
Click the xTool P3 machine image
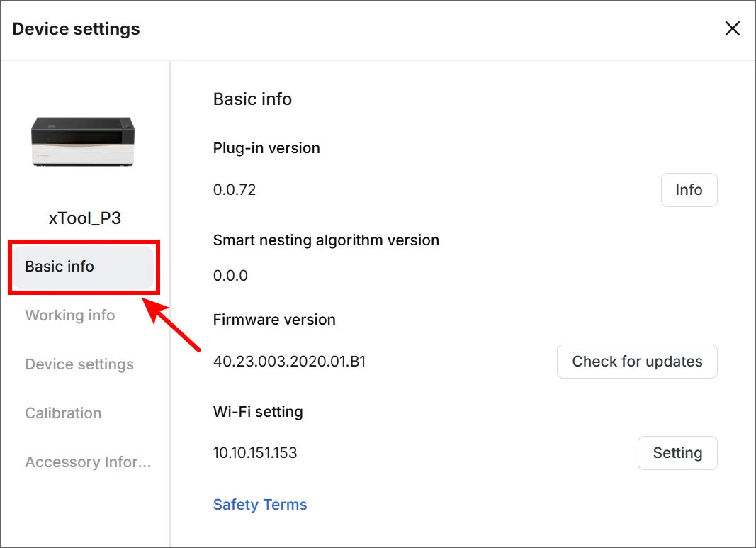coord(83,142)
